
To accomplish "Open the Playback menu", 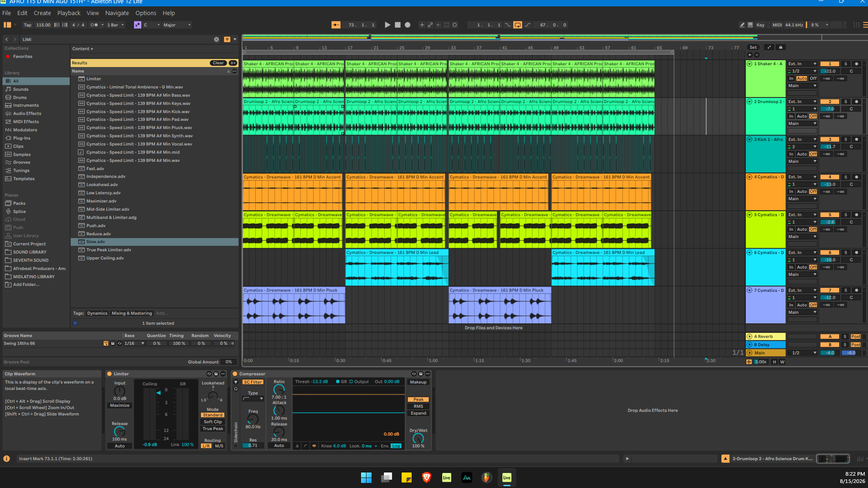I will pyautogui.click(x=69, y=13).
